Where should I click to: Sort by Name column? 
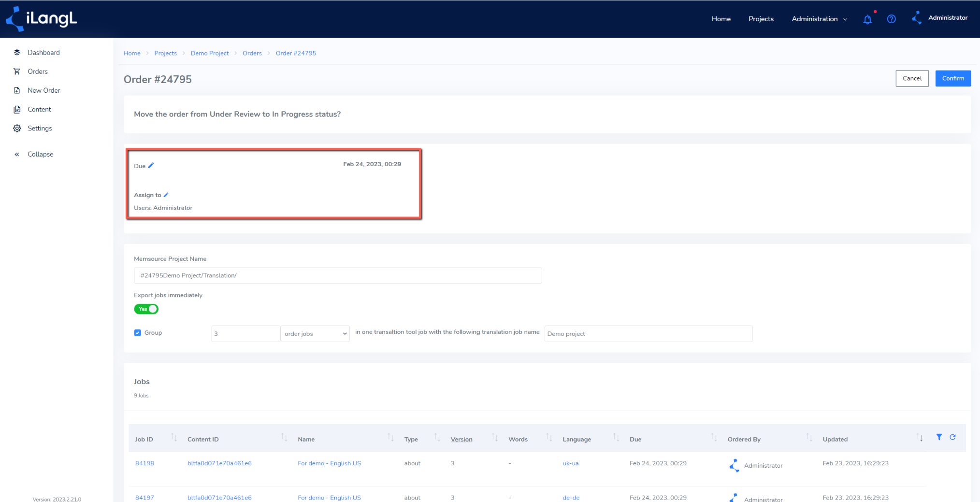(390, 437)
